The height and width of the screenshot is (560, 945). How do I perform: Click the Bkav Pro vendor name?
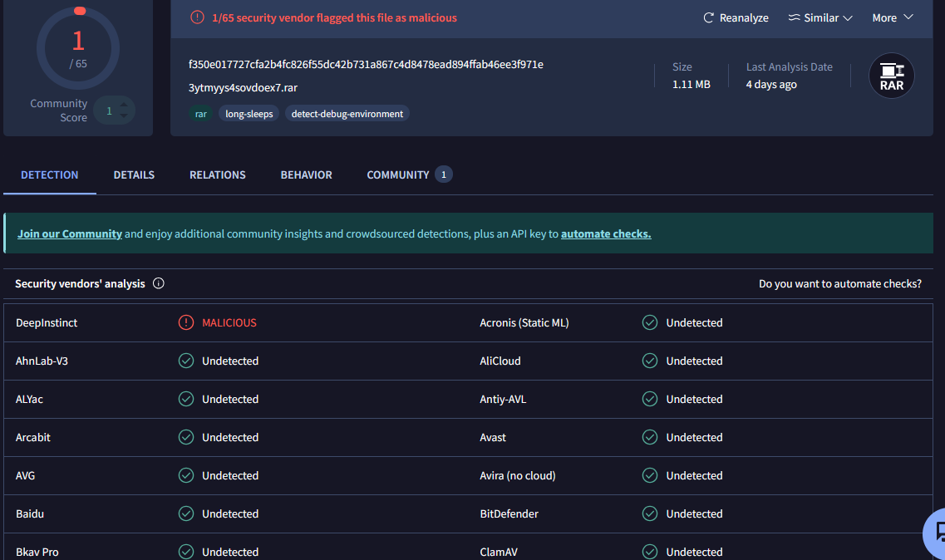coord(37,552)
